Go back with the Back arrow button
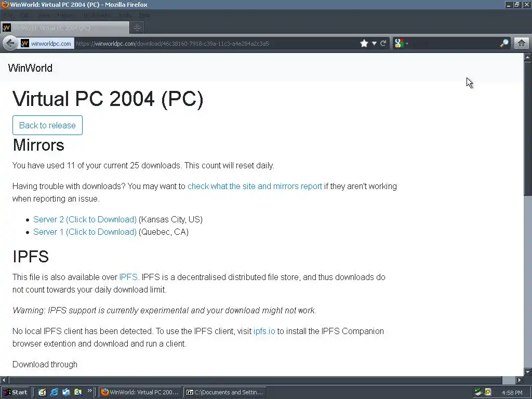The height and width of the screenshot is (399, 532). pyautogui.click(x=10, y=43)
